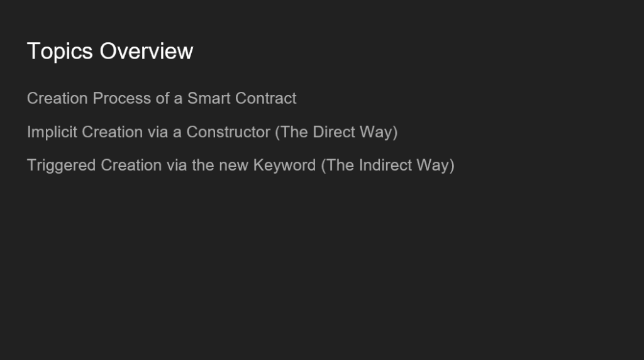
Task: Click the word "Implicit" in second bullet
Action: coord(52,132)
